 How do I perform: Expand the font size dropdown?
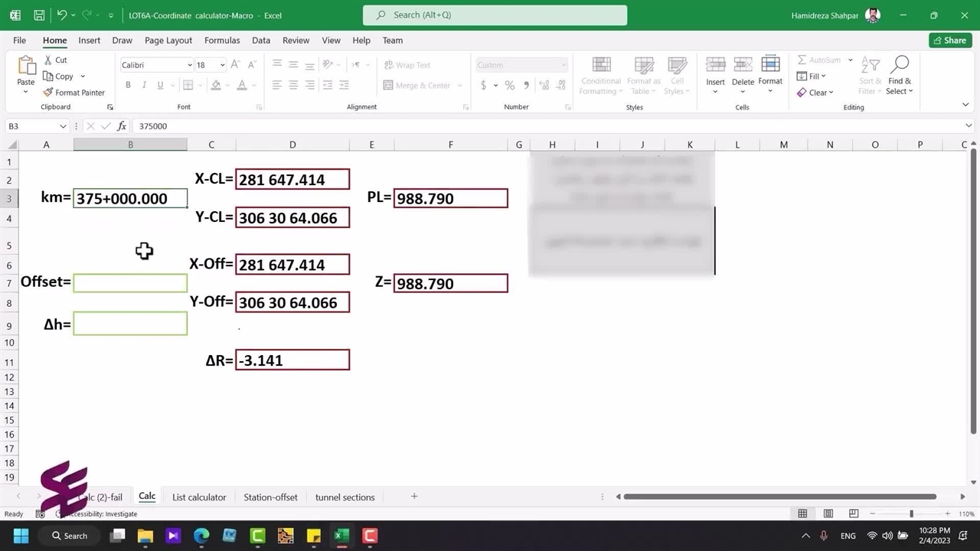(222, 65)
